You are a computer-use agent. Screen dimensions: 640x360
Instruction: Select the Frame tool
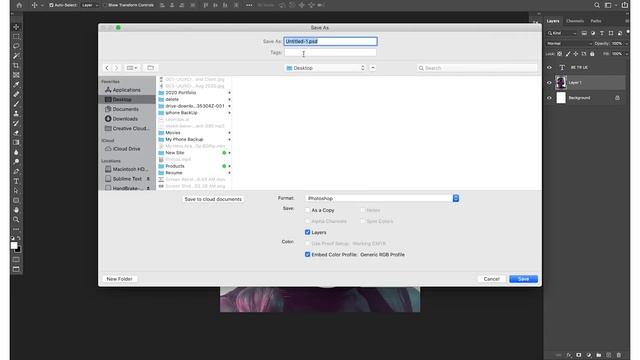point(16,75)
